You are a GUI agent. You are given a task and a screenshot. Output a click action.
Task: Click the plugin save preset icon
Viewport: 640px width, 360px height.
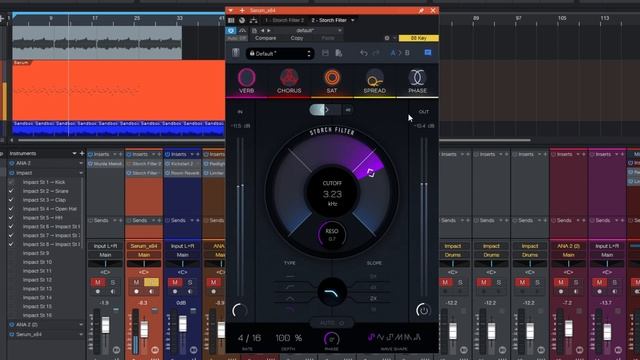coord(325,53)
